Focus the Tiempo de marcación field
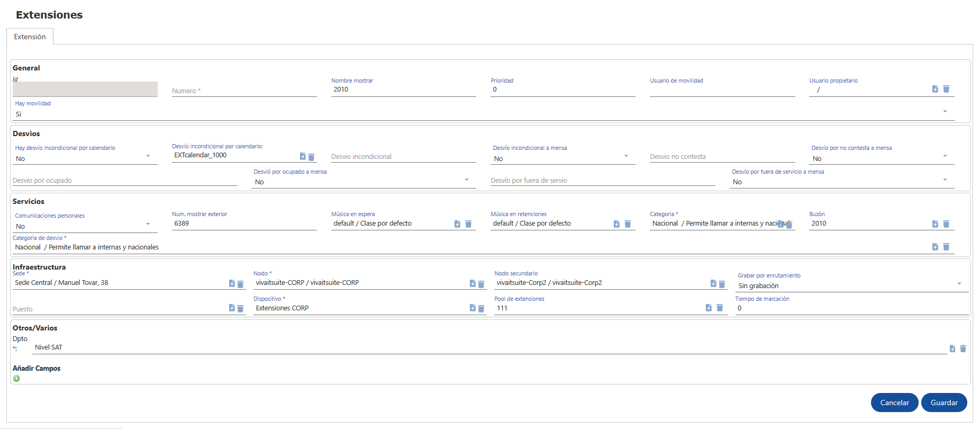 [851, 308]
